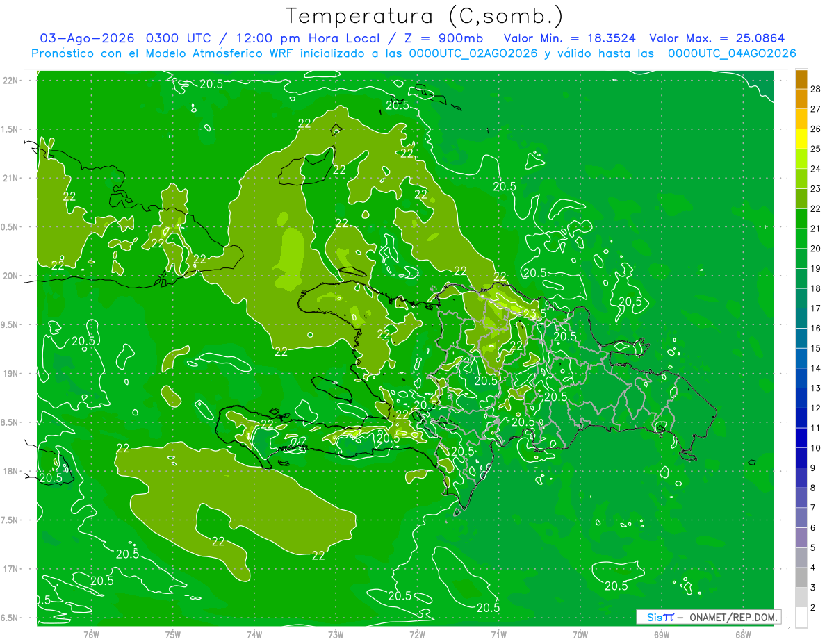
Task: Click the '17N' latitude axis label
Action: click(x=12, y=569)
